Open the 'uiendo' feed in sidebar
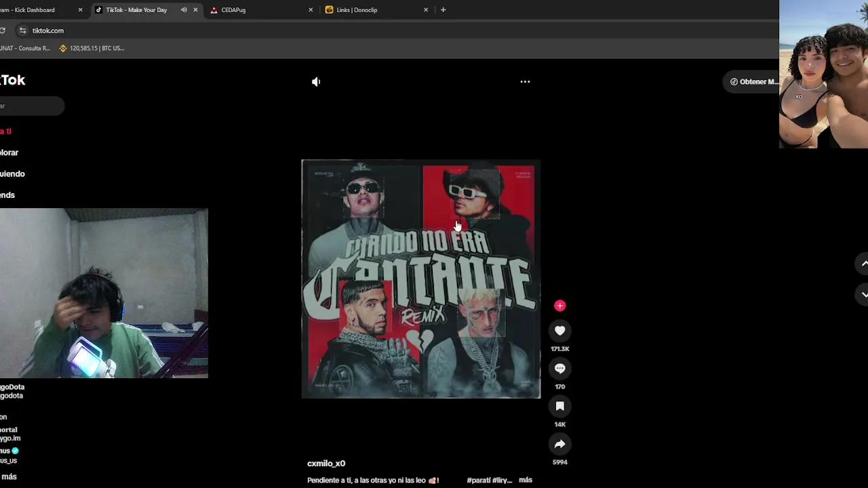The width and height of the screenshot is (868, 488). click(x=12, y=174)
